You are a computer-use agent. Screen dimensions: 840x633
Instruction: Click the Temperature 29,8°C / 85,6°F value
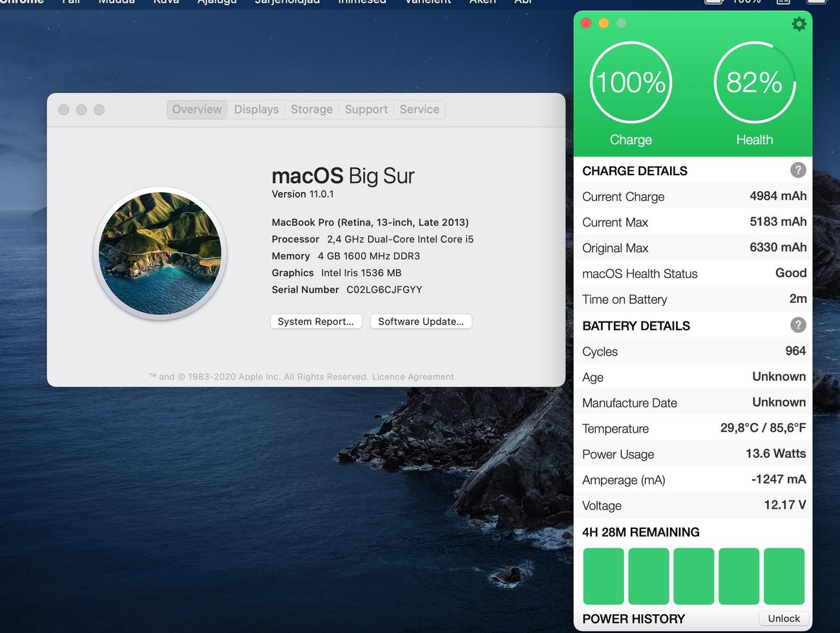(763, 428)
